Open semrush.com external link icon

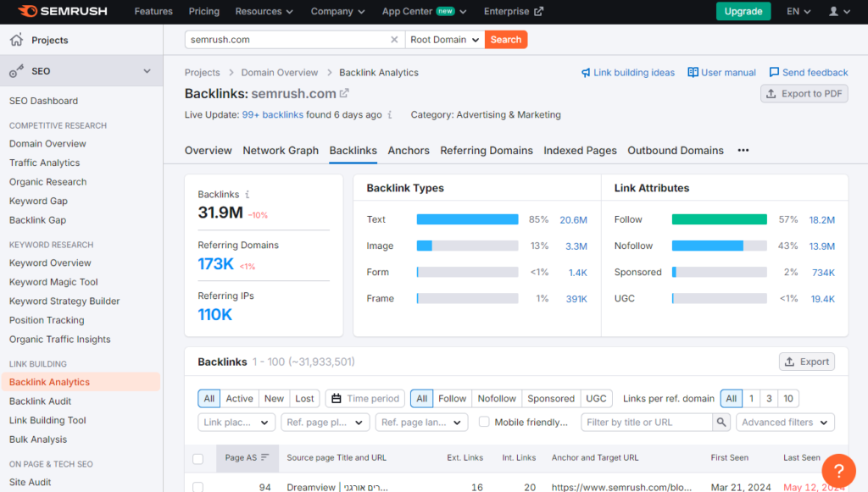pyautogui.click(x=344, y=93)
